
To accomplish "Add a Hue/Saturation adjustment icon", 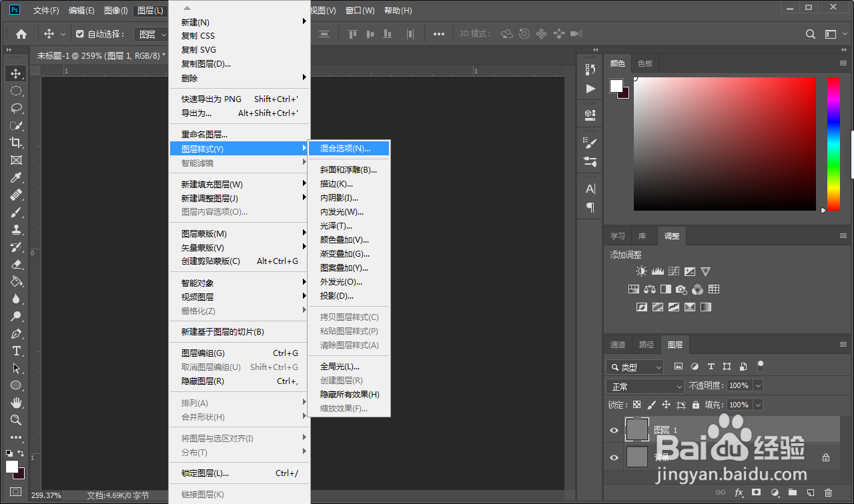I will click(634, 289).
